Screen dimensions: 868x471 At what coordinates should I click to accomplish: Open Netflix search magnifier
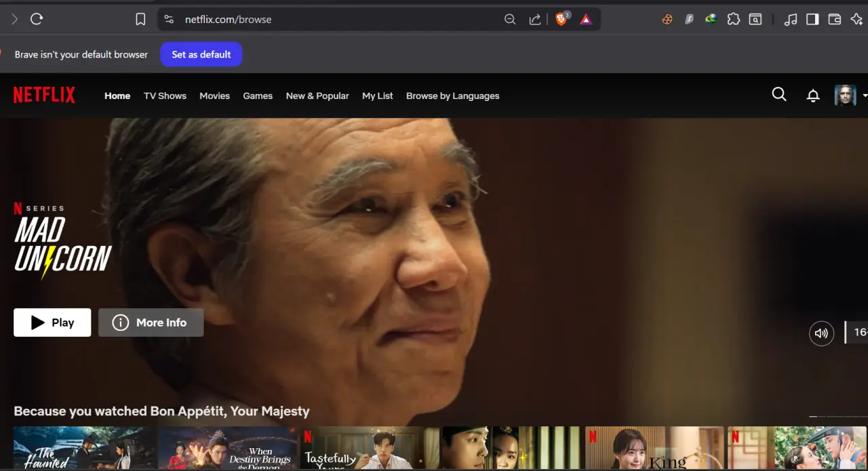point(779,95)
